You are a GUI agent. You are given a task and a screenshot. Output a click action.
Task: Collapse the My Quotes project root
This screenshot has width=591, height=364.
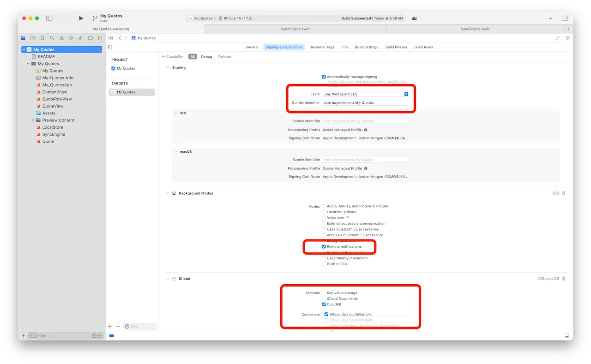24,49
